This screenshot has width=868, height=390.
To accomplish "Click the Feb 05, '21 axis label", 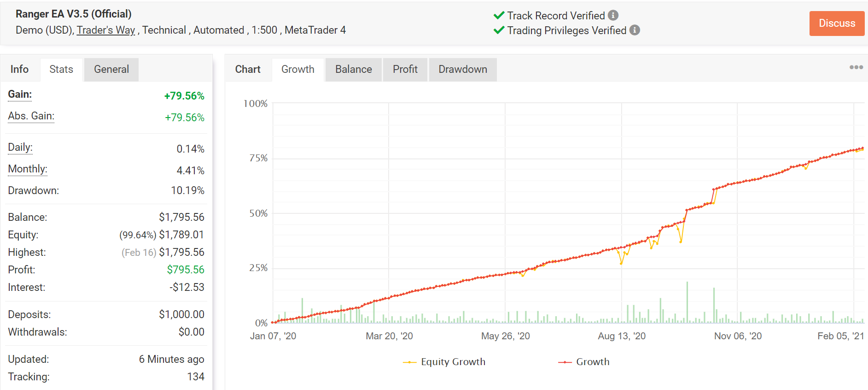I will [841, 336].
